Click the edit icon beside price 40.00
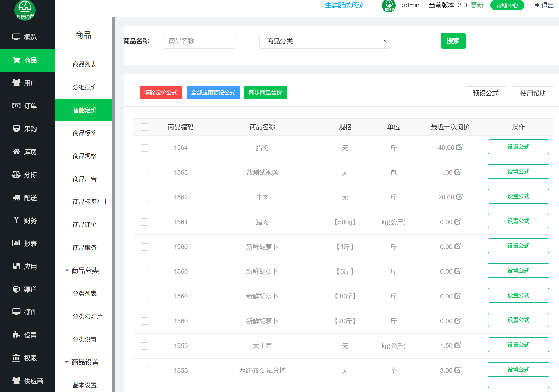 pyautogui.click(x=459, y=147)
